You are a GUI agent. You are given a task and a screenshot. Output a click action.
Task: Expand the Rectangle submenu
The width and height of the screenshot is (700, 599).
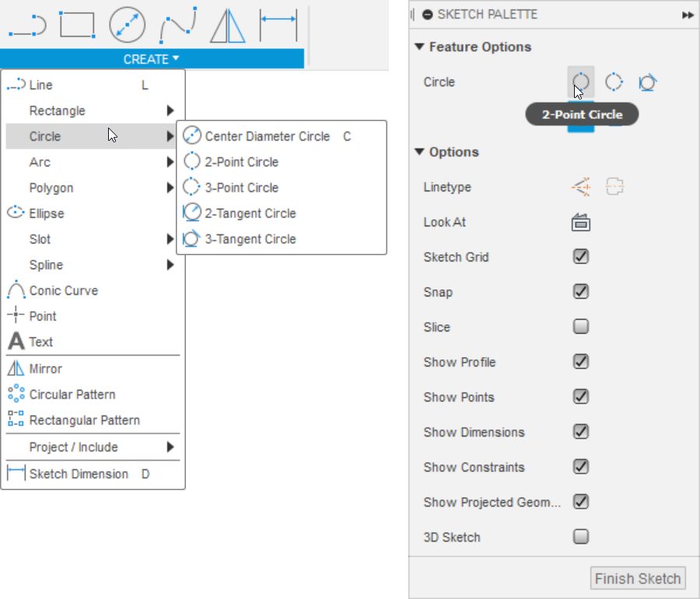(x=93, y=110)
